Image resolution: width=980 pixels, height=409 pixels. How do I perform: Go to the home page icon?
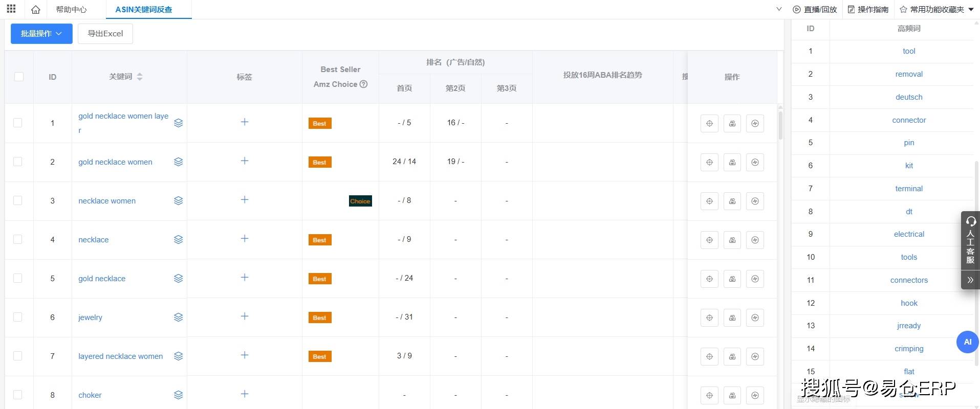(35, 10)
